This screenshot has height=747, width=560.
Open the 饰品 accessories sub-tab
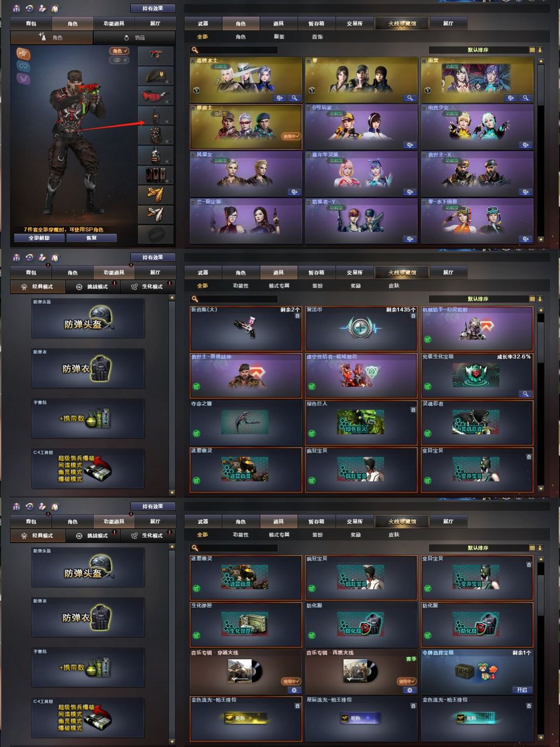[x=135, y=37]
